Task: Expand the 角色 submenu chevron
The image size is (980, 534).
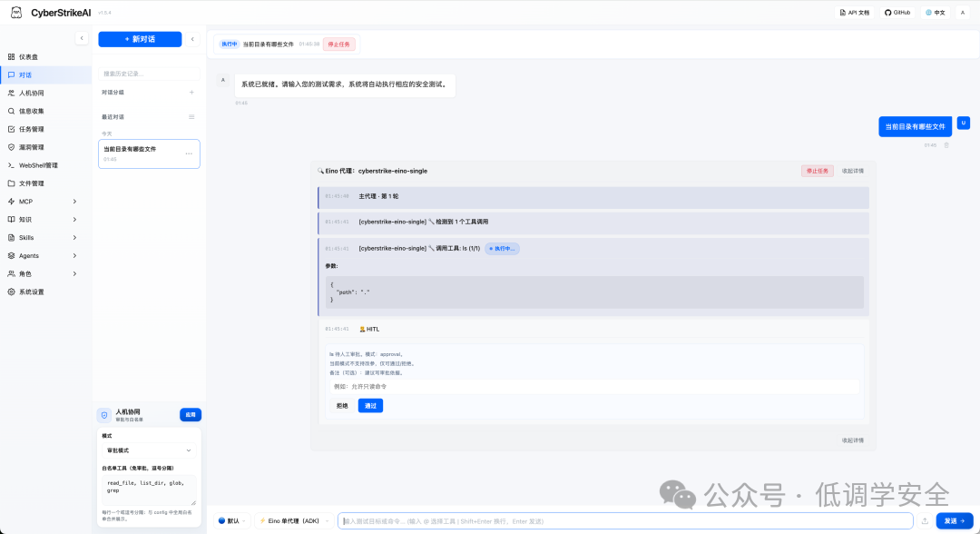Action: pos(74,274)
